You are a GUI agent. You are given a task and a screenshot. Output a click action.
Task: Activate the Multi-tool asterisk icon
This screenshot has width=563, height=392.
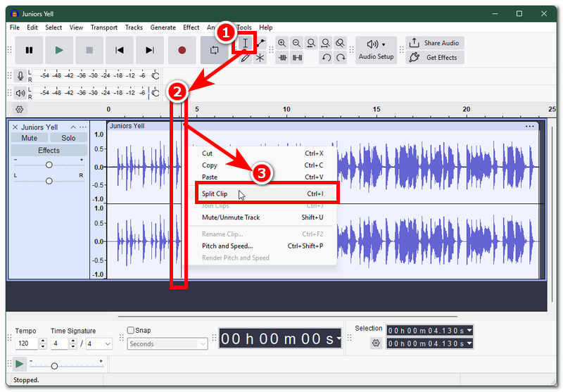[260, 58]
